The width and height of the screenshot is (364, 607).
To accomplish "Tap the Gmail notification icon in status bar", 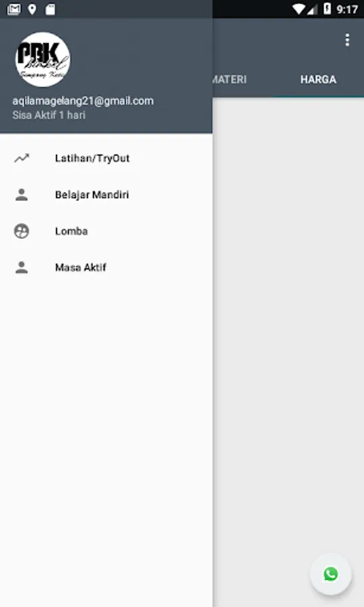I will tap(14, 9).
